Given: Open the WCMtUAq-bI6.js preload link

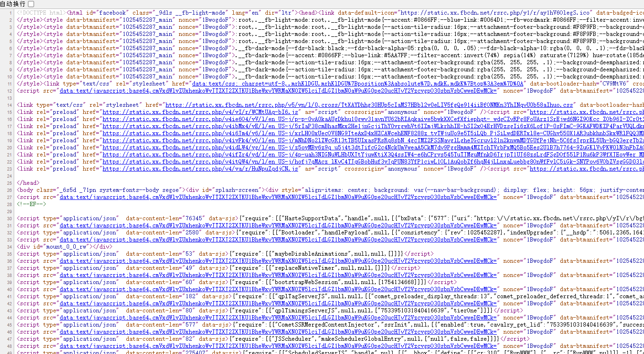Looking at the screenshot, I should [201, 112].
